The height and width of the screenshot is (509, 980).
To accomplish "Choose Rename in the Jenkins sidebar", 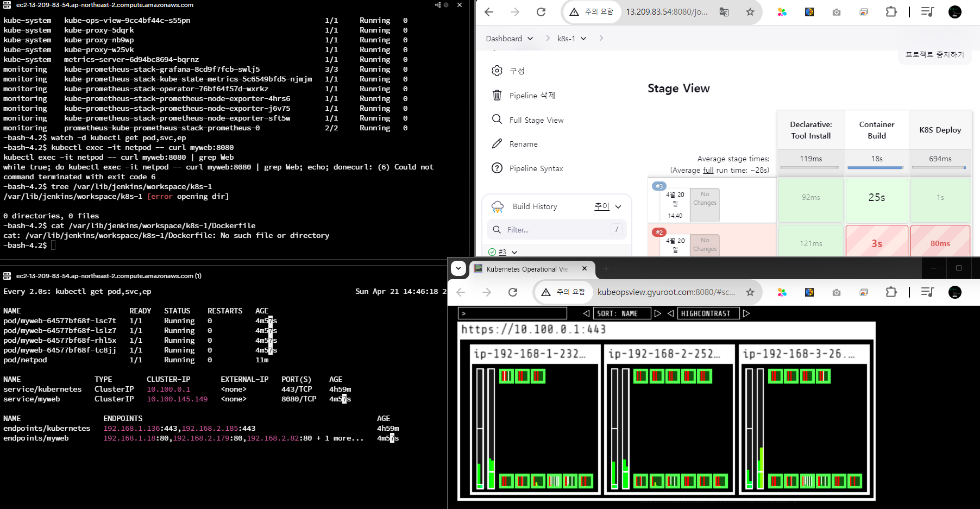I will click(515, 144).
